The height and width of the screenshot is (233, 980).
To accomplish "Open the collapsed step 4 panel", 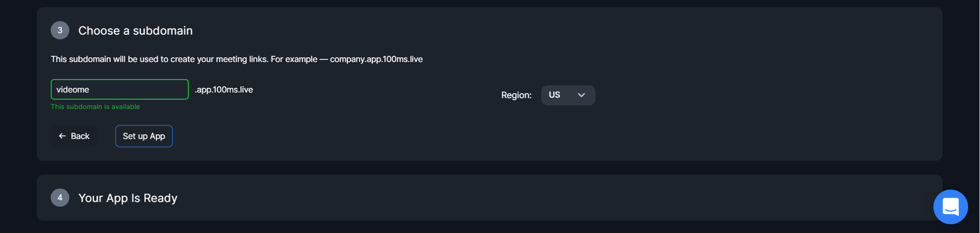I will [489, 198].
